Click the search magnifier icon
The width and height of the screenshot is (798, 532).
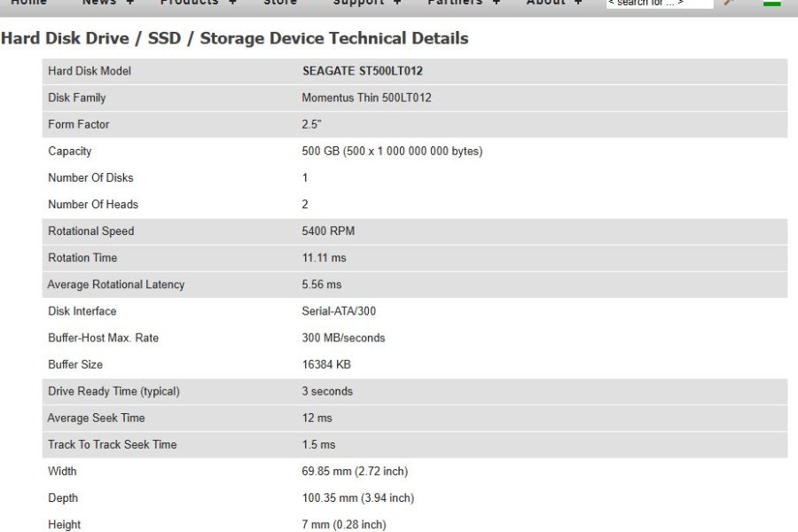(730, 3)
